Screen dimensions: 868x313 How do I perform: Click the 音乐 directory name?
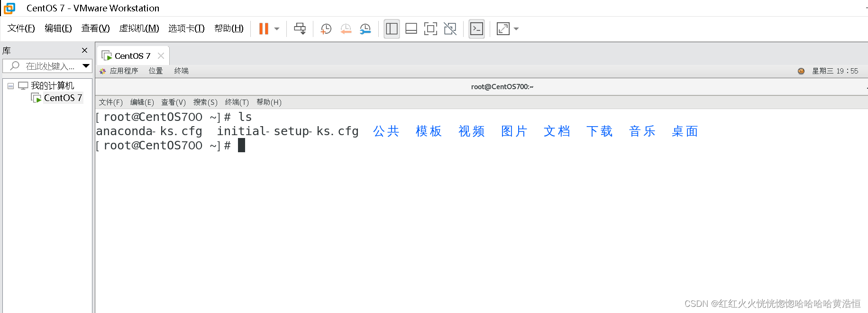tap(642, 131)
